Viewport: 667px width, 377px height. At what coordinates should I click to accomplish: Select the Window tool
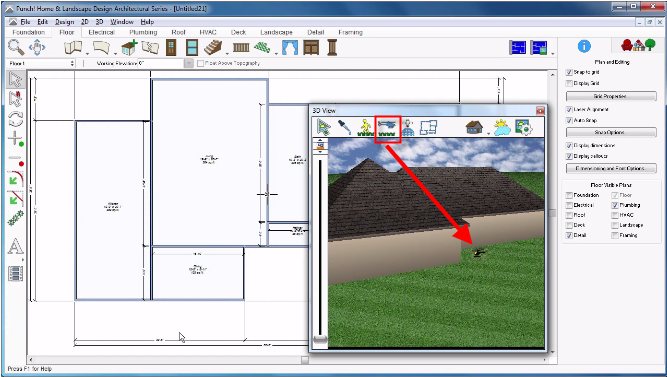pos(192,47)
